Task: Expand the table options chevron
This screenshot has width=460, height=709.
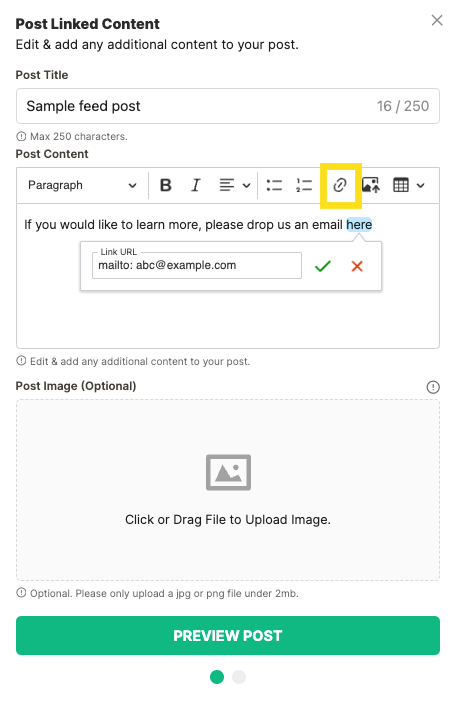Action: (421, 185)
